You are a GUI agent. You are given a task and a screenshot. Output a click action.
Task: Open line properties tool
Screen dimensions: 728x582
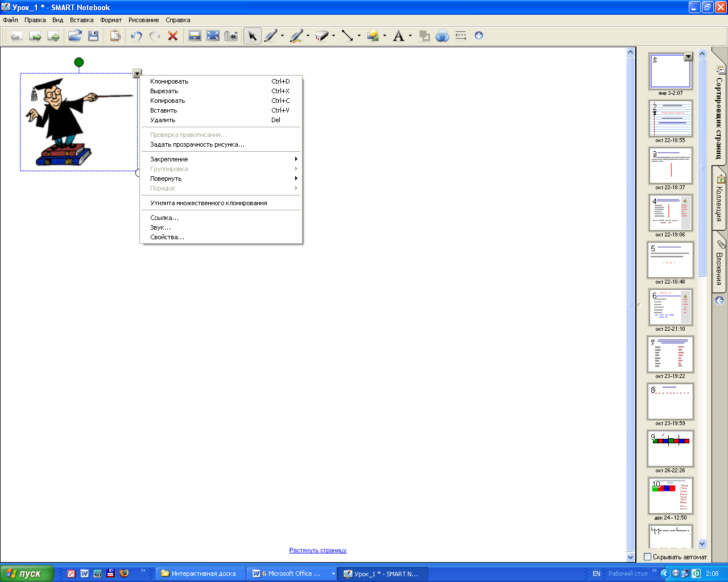[x=461, y=36]
